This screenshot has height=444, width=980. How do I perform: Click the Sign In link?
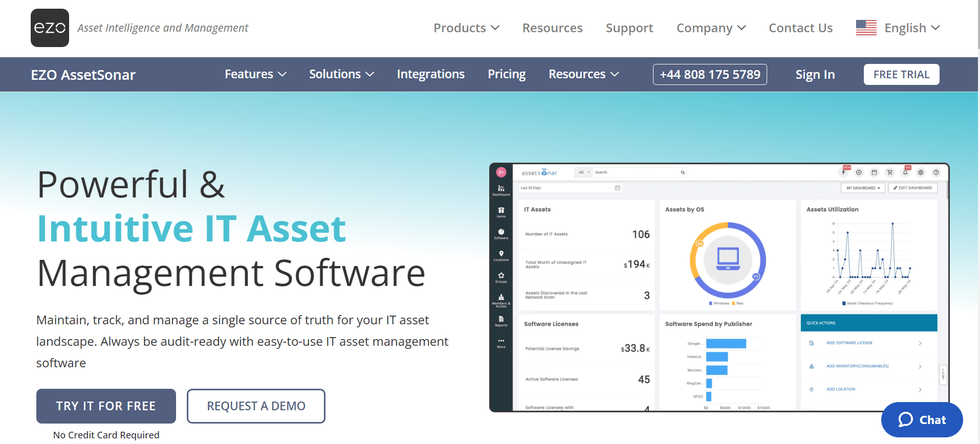pos(815,75)
